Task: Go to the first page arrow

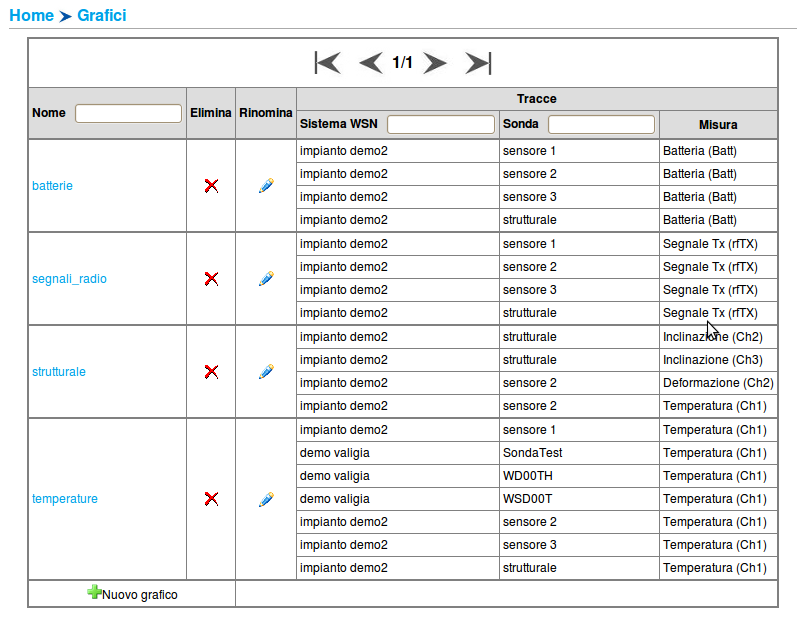Action: [328, 63]
